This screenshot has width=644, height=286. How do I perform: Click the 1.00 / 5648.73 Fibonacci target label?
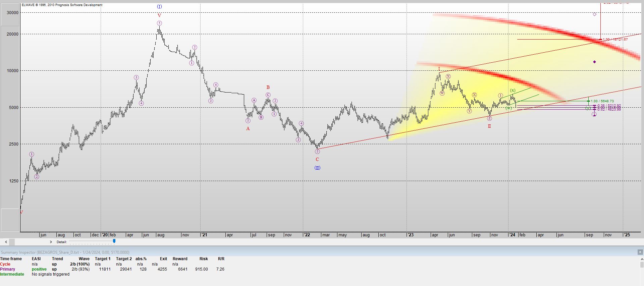602,101
